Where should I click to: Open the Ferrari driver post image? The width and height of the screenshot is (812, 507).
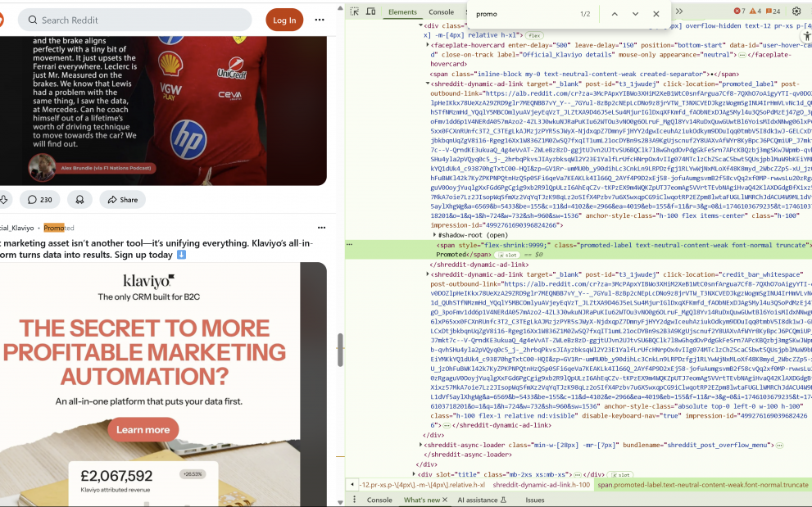[163, 111]
